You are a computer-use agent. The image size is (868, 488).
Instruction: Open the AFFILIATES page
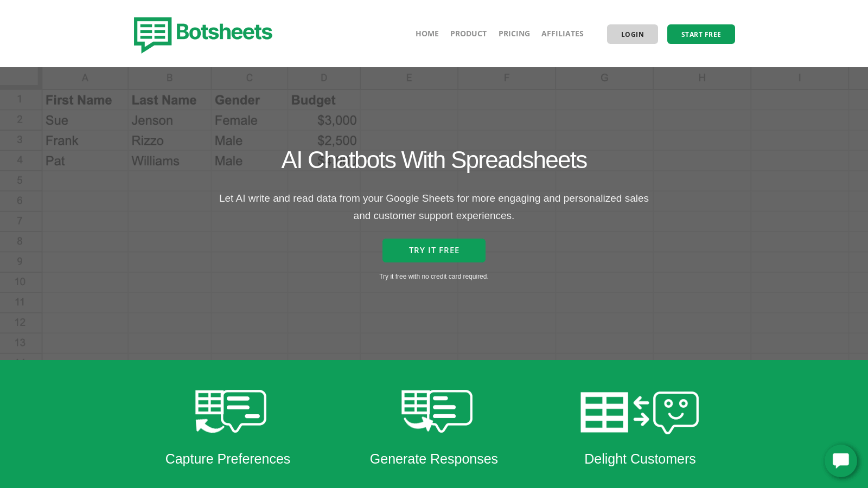562,34
